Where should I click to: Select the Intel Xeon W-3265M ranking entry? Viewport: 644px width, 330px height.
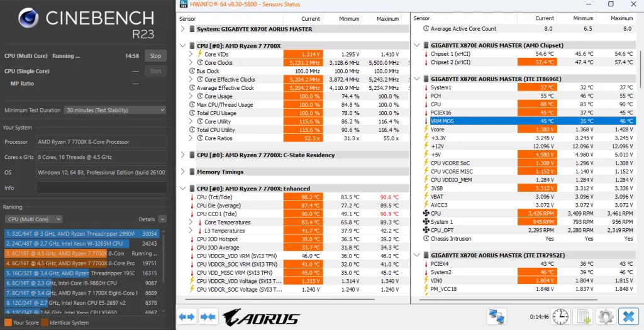click(x=82, y=243)
